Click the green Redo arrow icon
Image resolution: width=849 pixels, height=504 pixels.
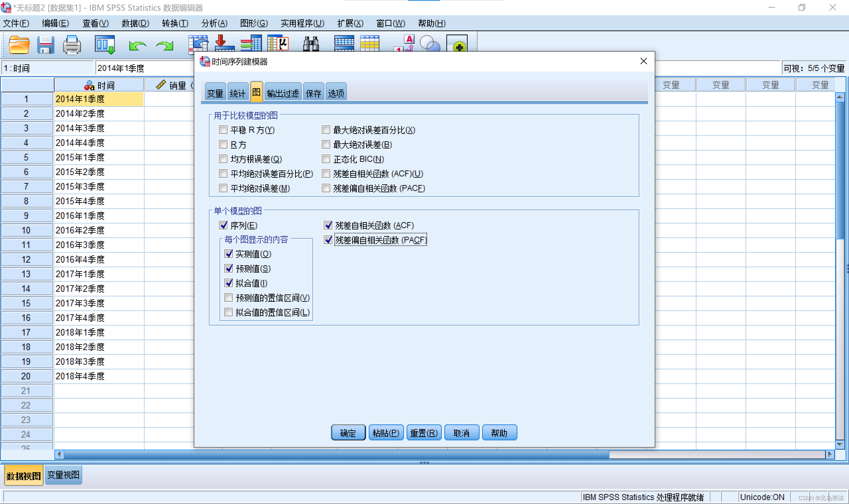165,45
